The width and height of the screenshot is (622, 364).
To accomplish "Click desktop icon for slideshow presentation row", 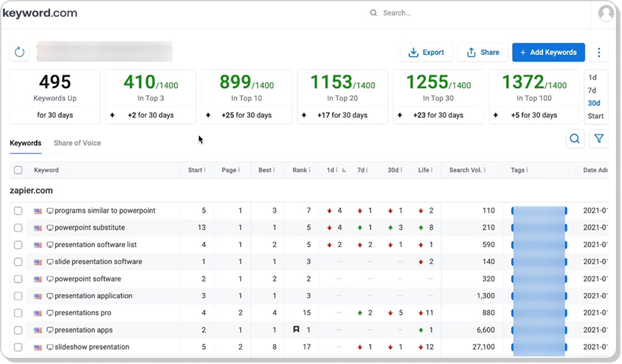I will point(50,347).
